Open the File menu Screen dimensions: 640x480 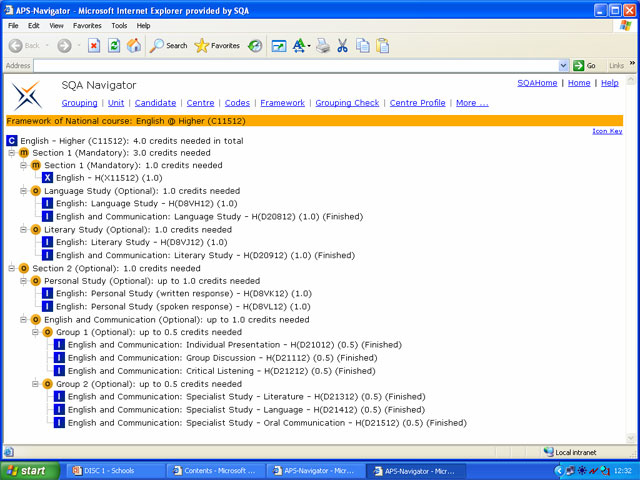(x=13, y=26)
